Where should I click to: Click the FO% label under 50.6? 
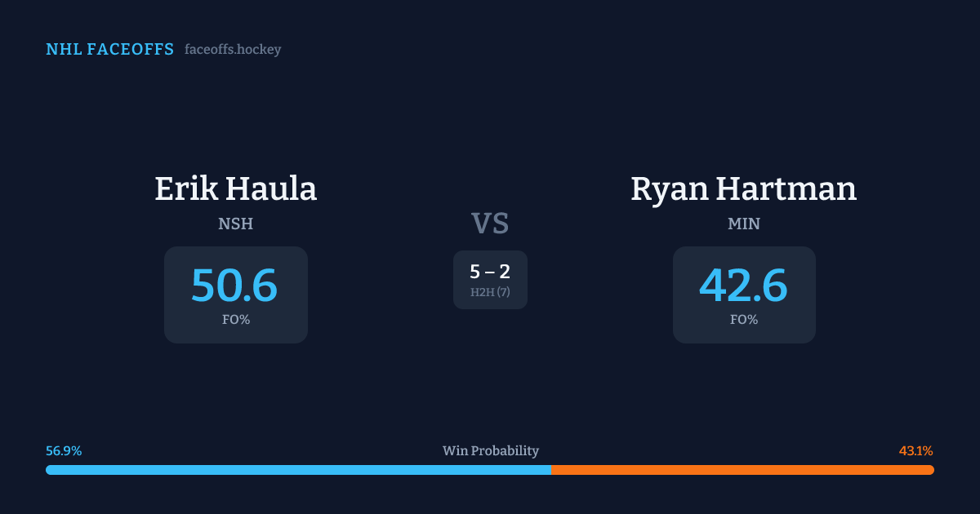pyautogui.click(x=235, y=320)
